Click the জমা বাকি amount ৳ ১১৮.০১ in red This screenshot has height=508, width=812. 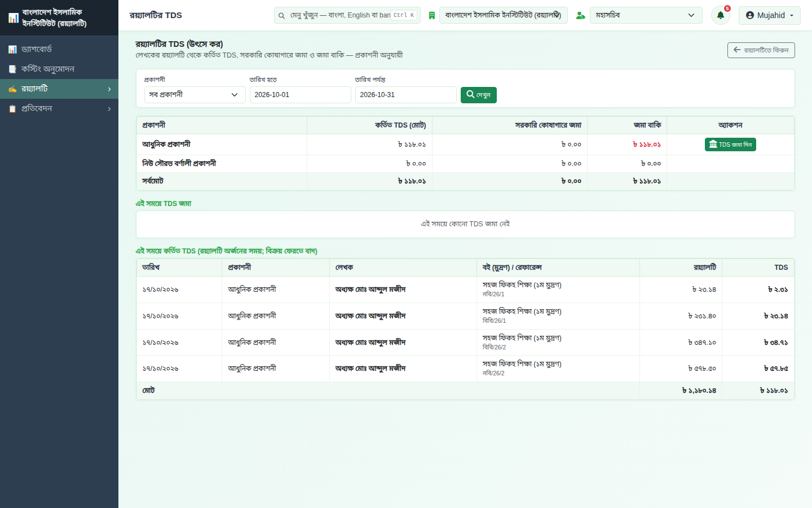[x=647, y=144]
